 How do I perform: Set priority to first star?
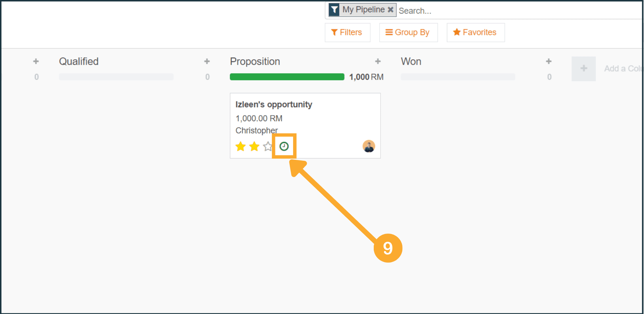pyautogui.click(x=241, y=146)
